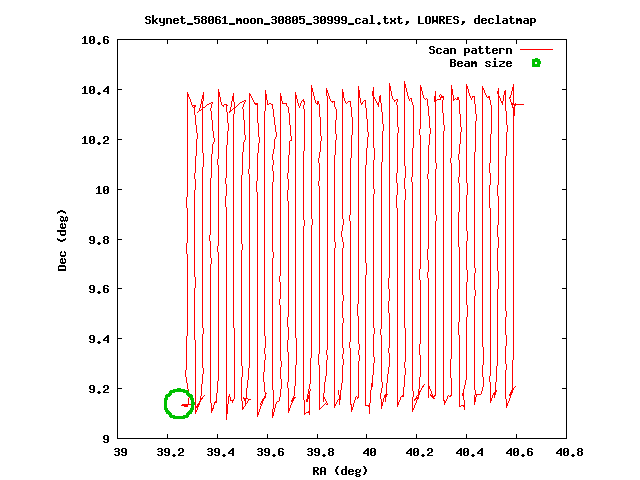This screenshot has width=640, height=480.
Task: Click the x-axis tick label 40
Action: 369,452
